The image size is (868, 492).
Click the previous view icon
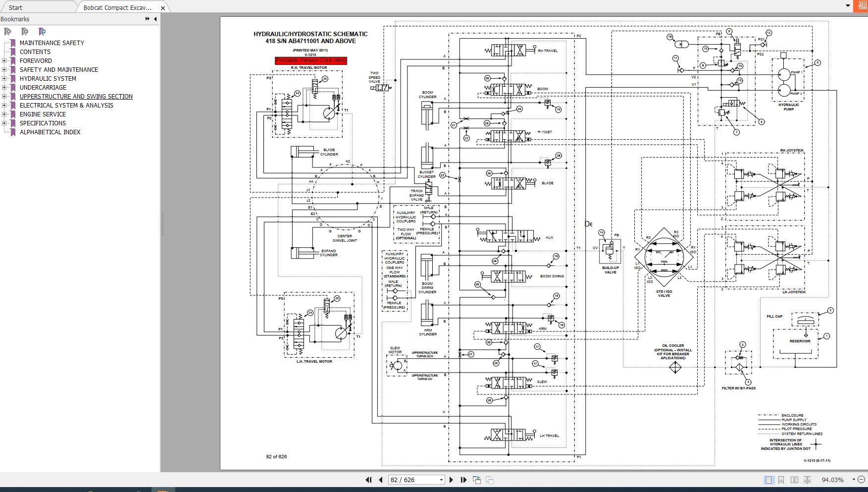tap(477, 480)
